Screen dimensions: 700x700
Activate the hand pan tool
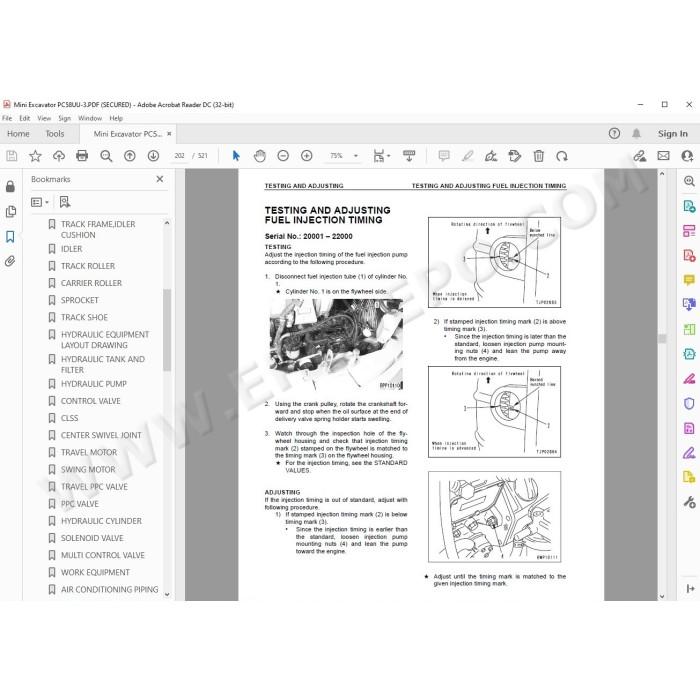(x=259, y=156)
